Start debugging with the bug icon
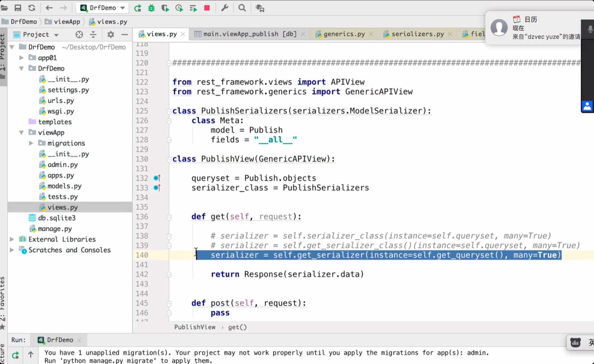 tap(151, 8)
